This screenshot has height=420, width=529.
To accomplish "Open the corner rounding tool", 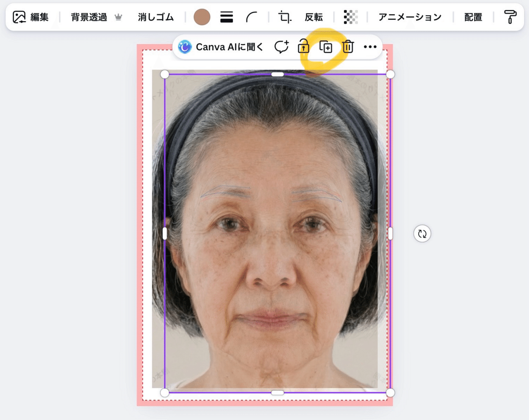I will click(251, 17).
